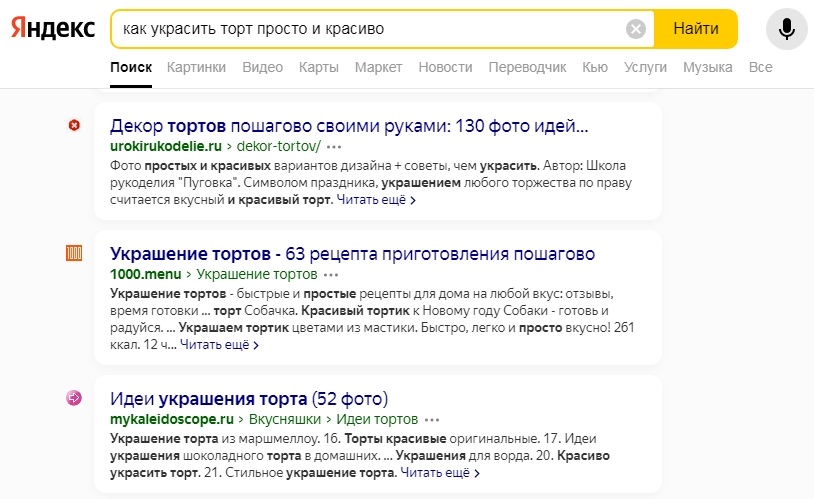Open the Музыка tab

(x=708, y=68)
